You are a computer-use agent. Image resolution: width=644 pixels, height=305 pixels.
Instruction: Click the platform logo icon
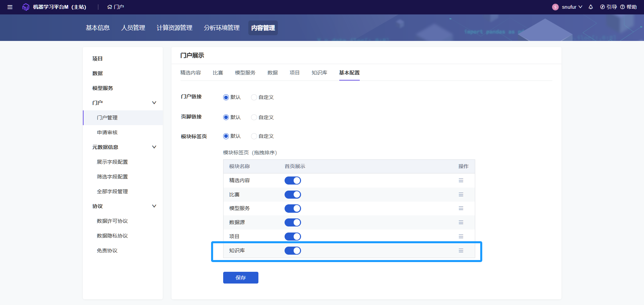pos(26,7)
